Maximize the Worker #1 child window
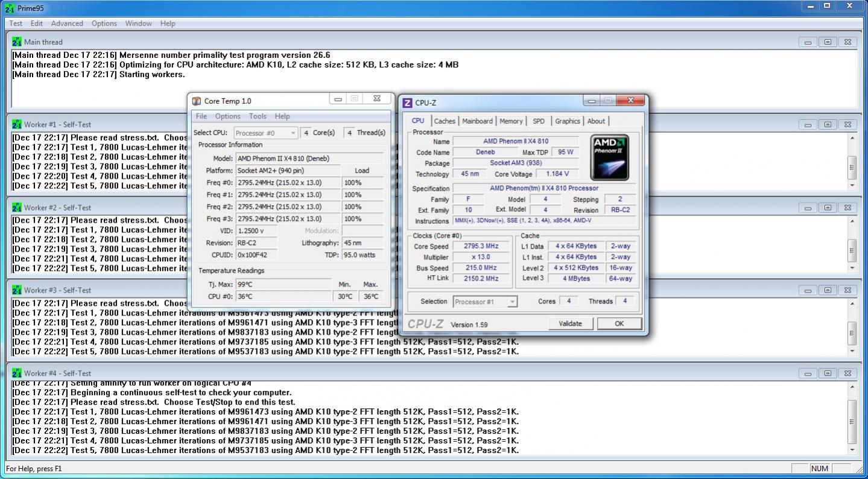868x479 pixels. tap(828, 124)
